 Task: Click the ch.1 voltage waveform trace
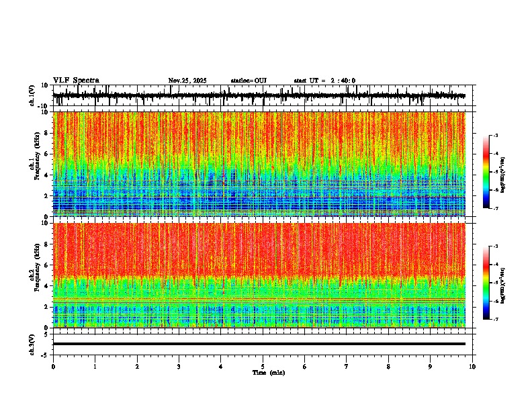[259, 95]
